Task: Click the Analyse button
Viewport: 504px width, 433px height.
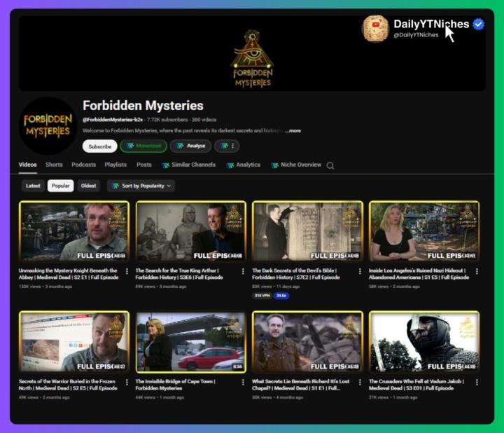Action: (190, 146)
